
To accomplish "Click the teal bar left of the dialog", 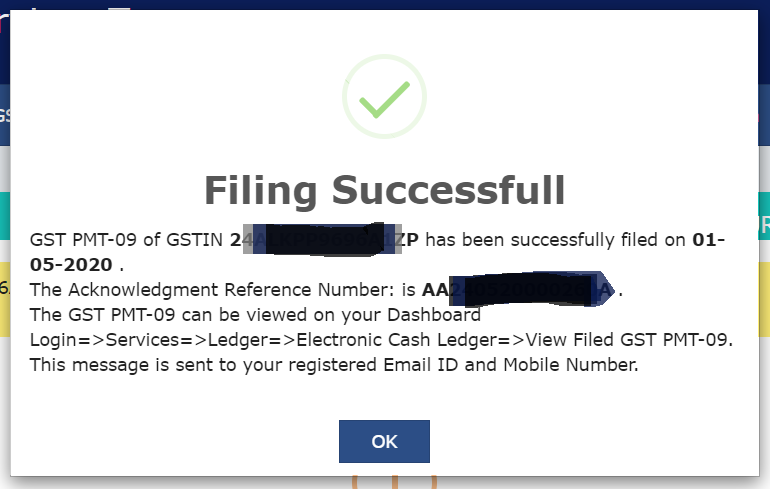I will (x=4, y=216).
